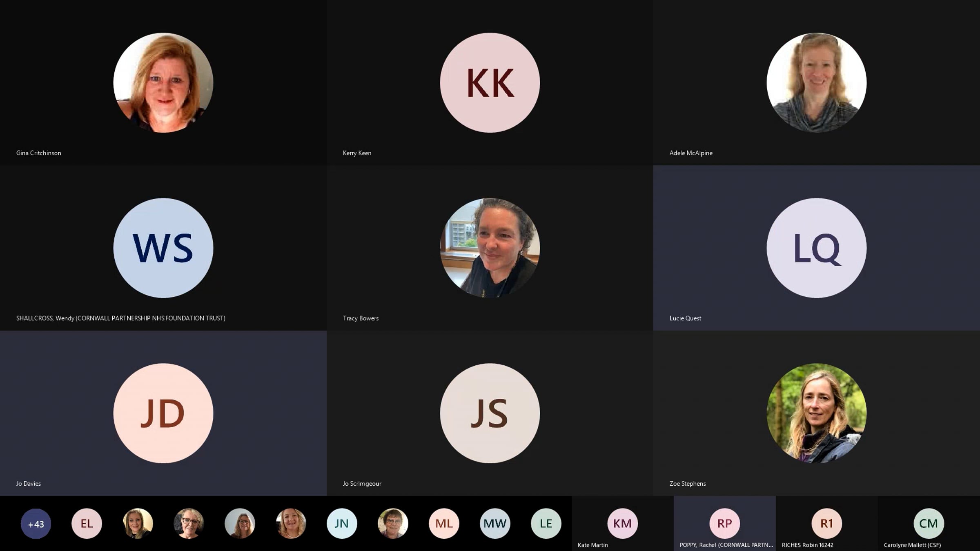Click the LQ avatar for Lucie Quest

pyautogui.click(x=816, y=248)
